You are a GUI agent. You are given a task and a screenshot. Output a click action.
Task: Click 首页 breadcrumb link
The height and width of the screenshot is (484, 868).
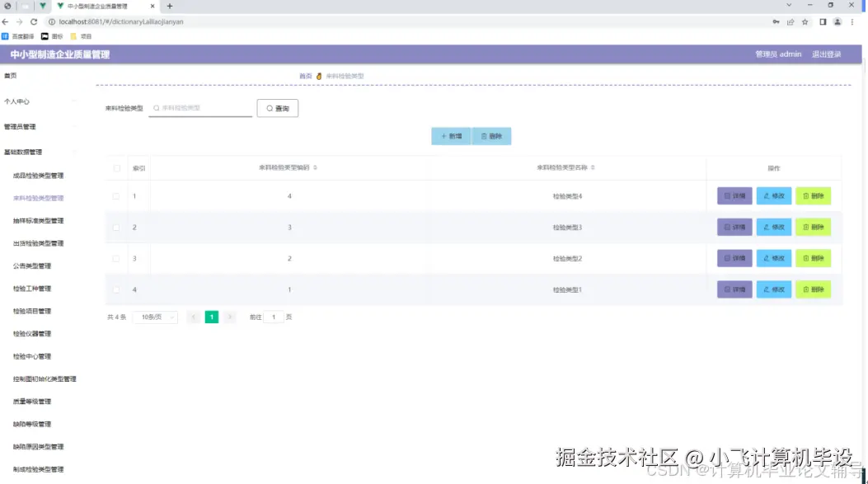[306, 77]
